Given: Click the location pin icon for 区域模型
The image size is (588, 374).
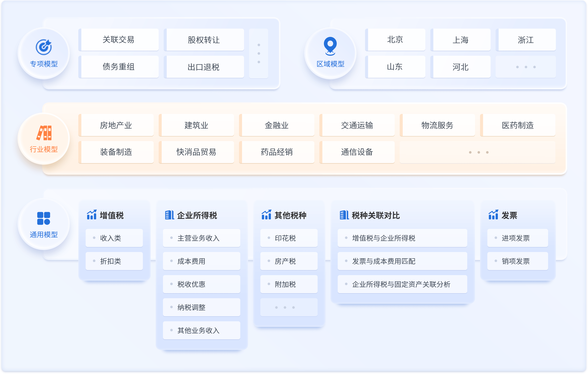Looking at the screenshot, I should click(x=330, y=46).
